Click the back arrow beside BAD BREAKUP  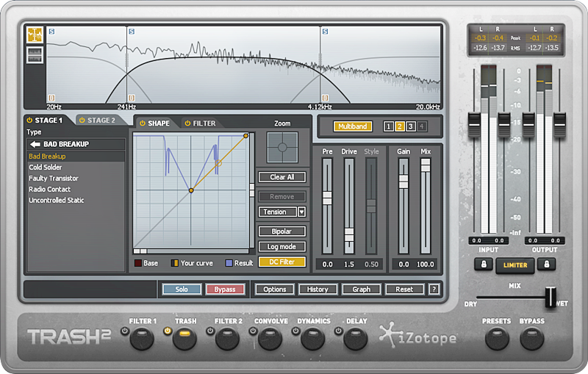(x=35, y=144)
